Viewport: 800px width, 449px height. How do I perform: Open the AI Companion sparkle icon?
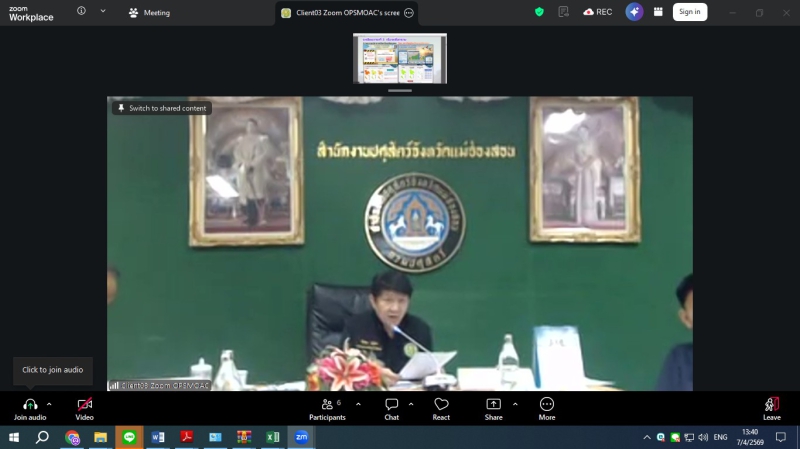634,12
